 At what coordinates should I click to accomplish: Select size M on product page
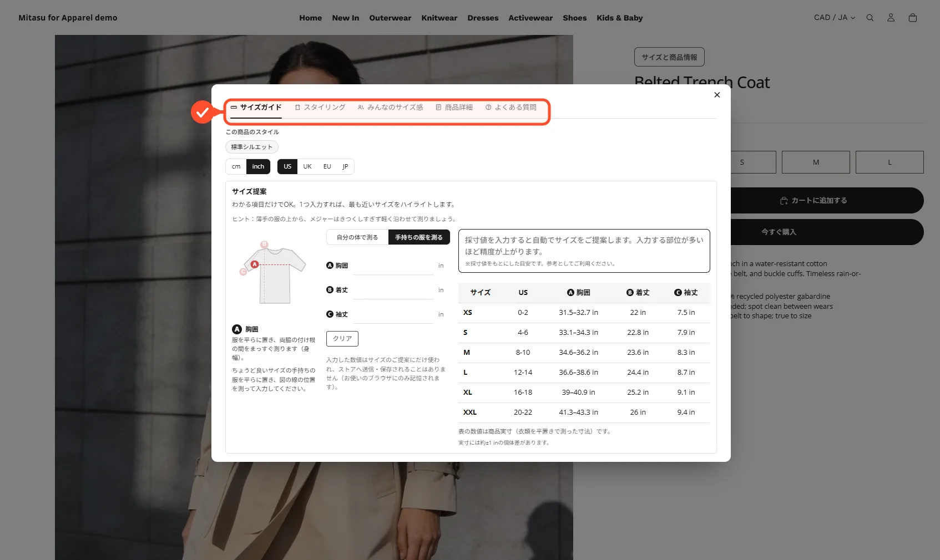pyautogui.click(x=816, y=162)
